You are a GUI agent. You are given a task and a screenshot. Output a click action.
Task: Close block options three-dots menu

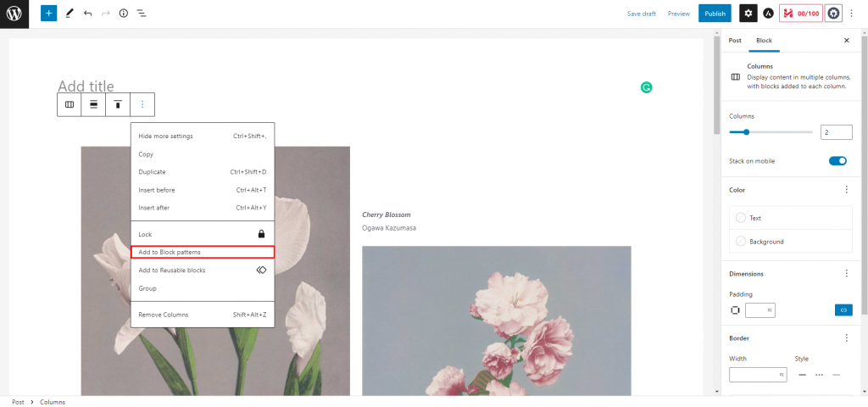(142, 104)
